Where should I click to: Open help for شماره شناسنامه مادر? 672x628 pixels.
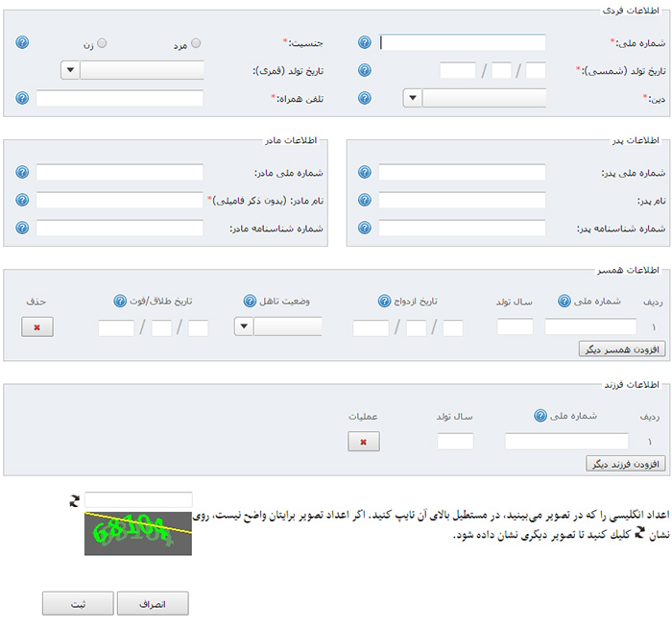point(22,228)
